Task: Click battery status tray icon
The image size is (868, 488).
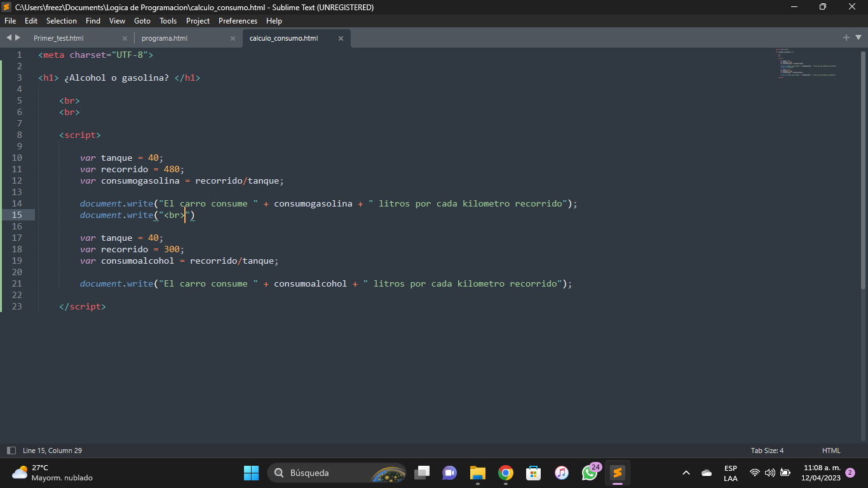Action: pyautogui.click(x=785, y=473)
